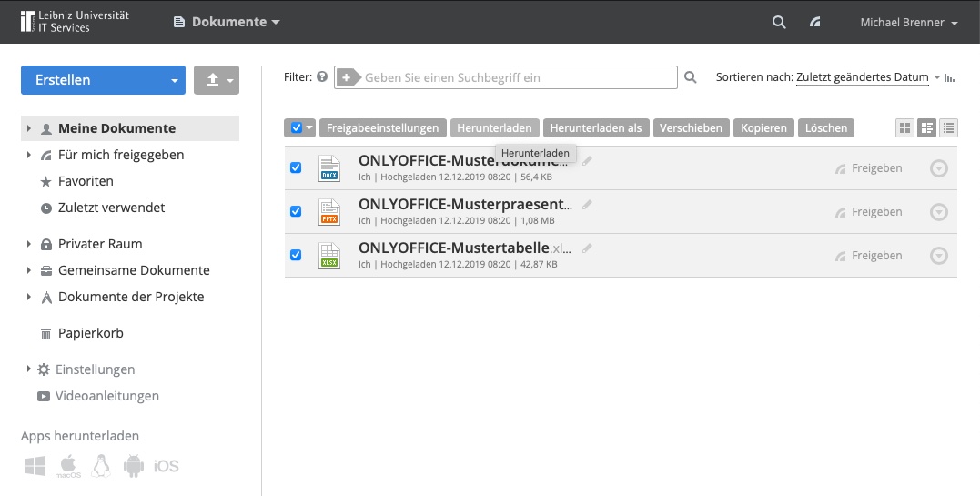
Task: Switch to the compact list view
Action: pos(948,128)
